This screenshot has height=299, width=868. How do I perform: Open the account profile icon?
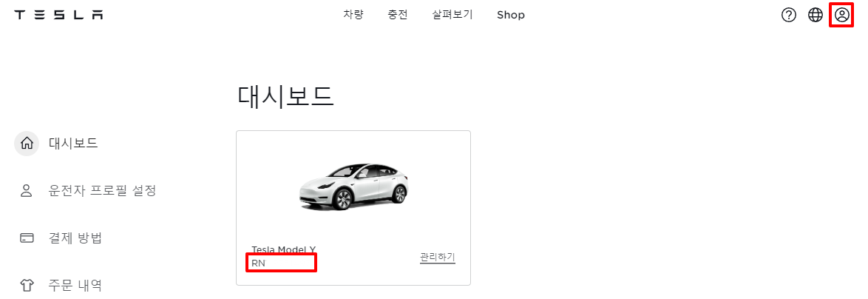(x=842, y=15)
